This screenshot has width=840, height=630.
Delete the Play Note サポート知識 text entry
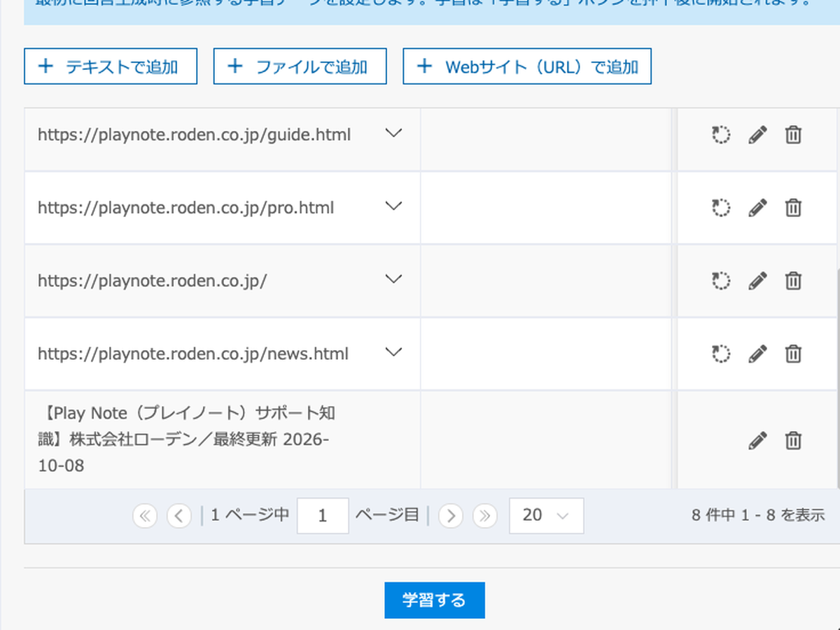793,440
